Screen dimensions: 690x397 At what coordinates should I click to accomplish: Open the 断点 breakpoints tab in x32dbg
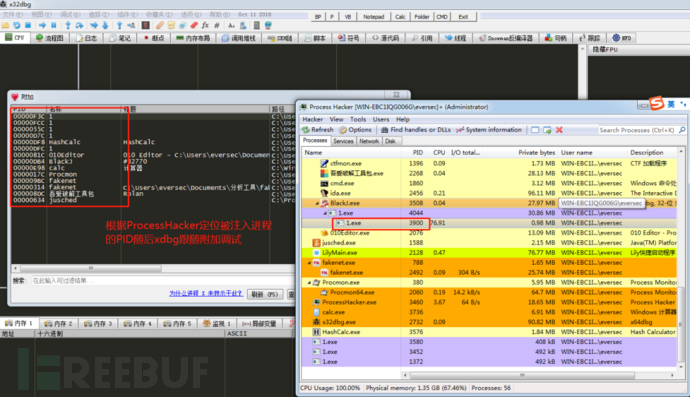coord(154,38)
